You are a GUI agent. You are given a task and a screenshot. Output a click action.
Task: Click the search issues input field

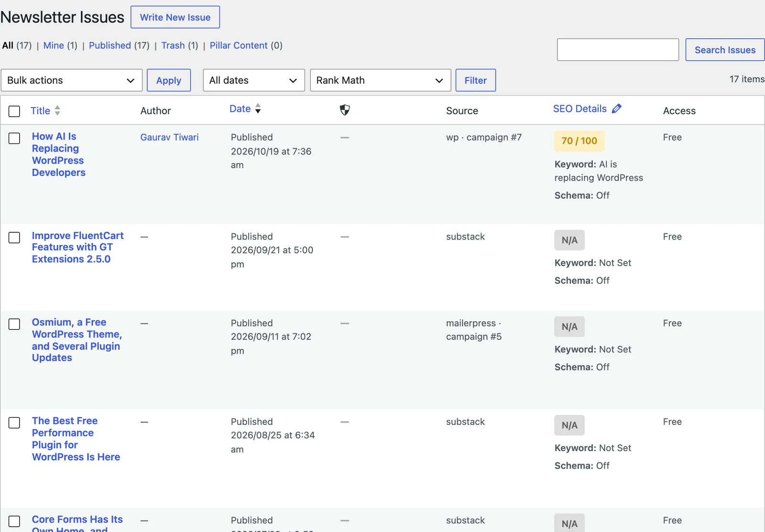618,50
